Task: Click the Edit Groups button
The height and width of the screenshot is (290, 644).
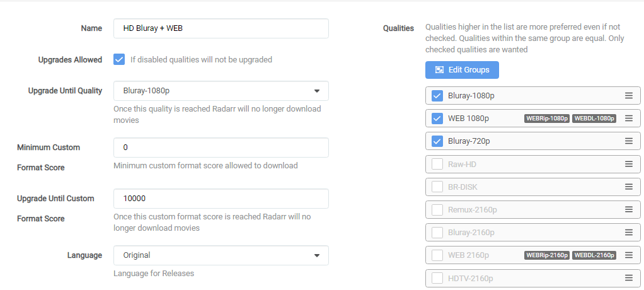Action: coord(462,69)
